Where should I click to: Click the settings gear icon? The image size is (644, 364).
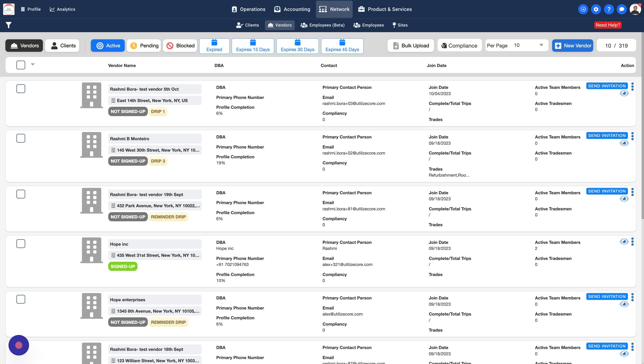coord(596,9)
